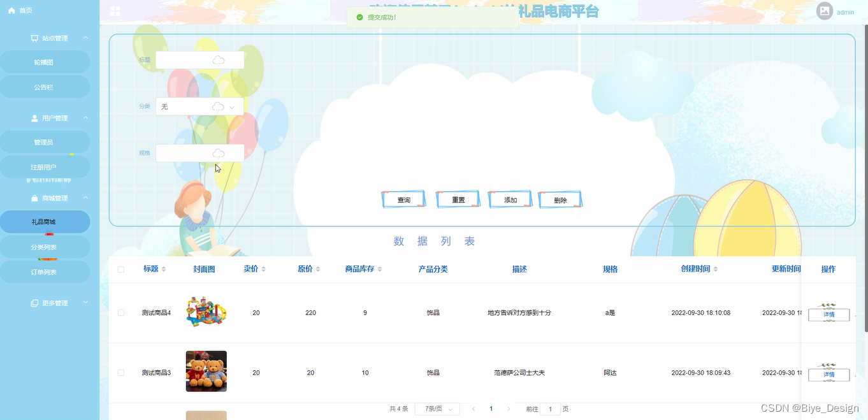Click the 阿达 specification cell
The height and width of the screenshot is (420, 868).
click(x=610, y=373)
